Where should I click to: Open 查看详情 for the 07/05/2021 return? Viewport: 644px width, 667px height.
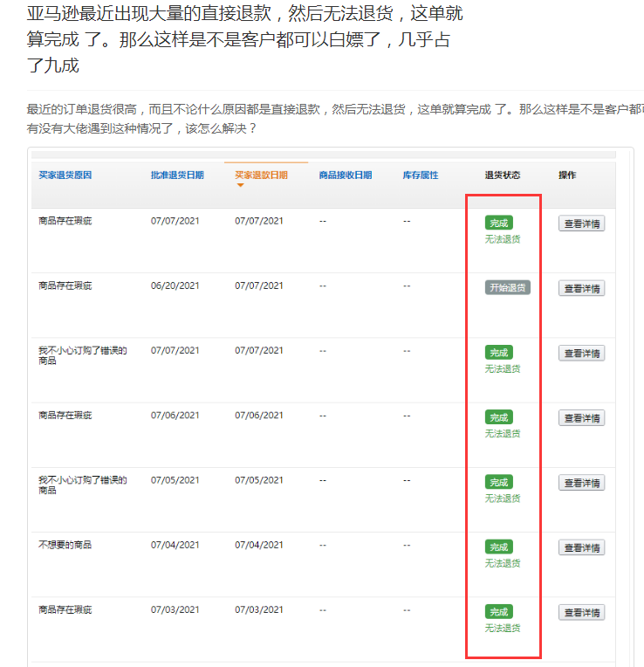(x=581, y=483)
